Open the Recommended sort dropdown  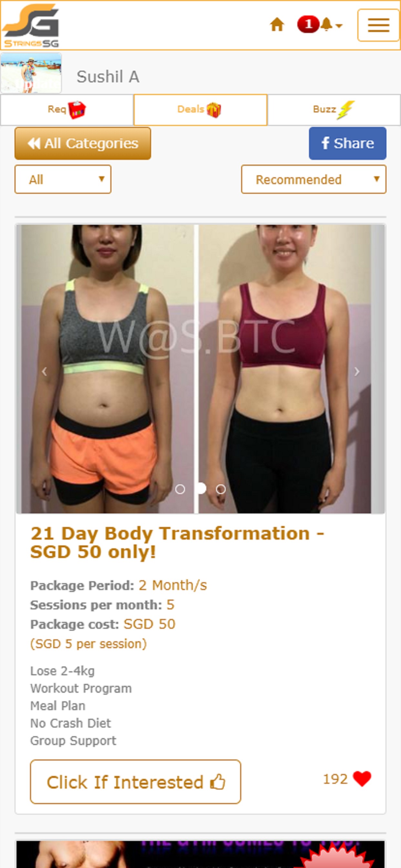(314, 179)
